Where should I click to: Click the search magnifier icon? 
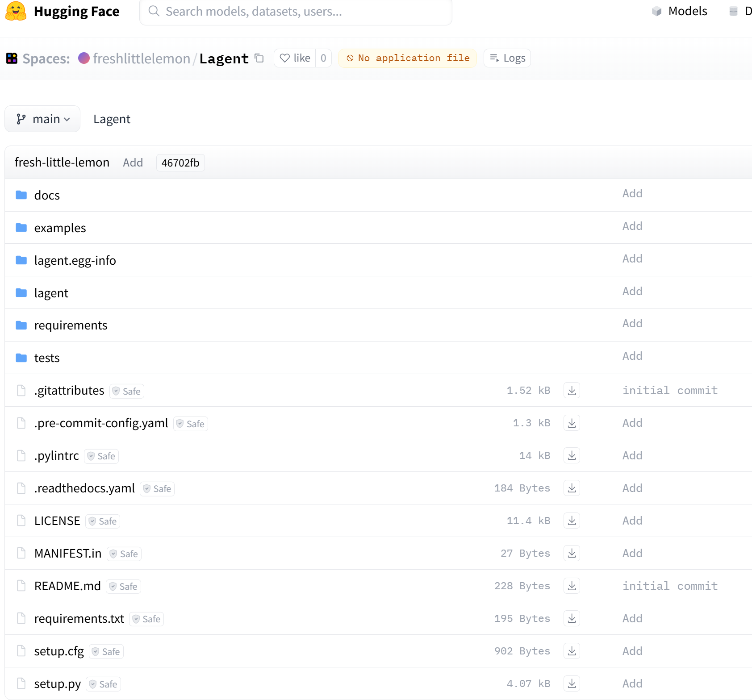click(x=154, y=11)
